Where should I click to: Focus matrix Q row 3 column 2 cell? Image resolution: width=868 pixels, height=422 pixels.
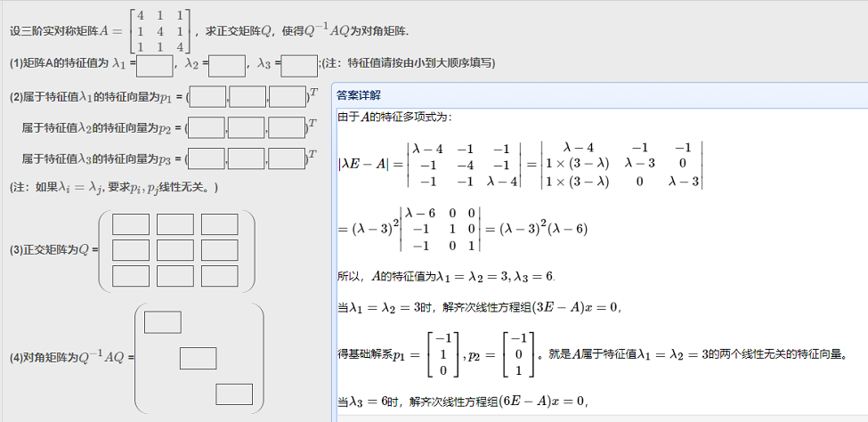tap(174, 276)
